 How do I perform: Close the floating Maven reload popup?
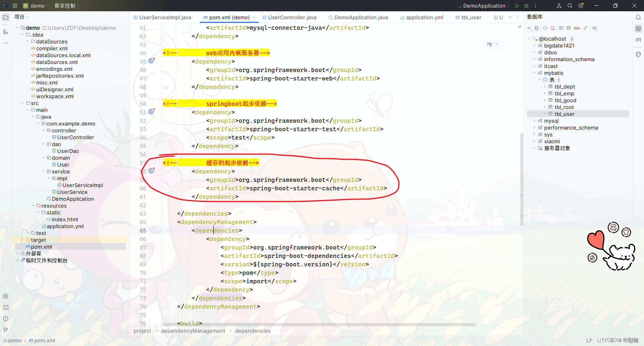(497, 44)
